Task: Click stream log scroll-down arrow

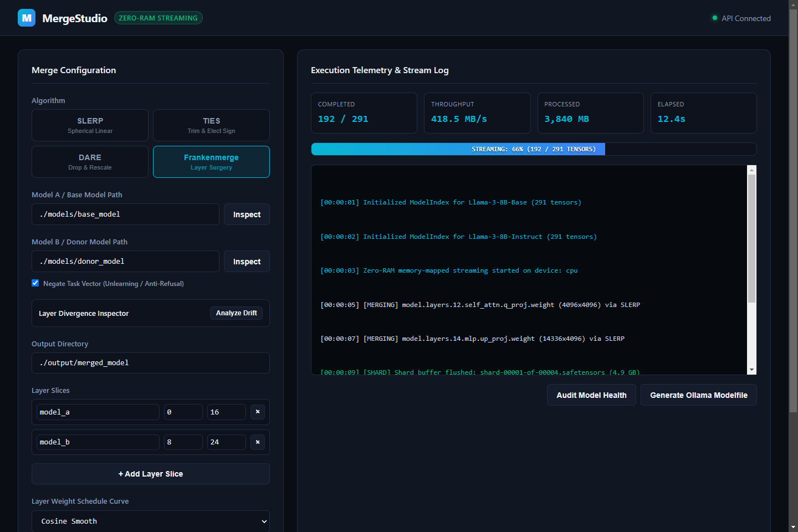Action: 751,370
